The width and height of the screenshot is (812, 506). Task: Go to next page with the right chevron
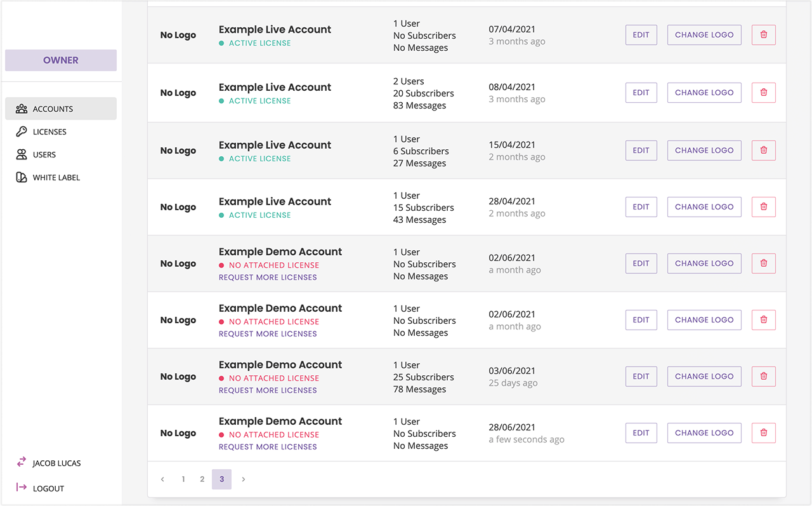(x=243, y=479)
